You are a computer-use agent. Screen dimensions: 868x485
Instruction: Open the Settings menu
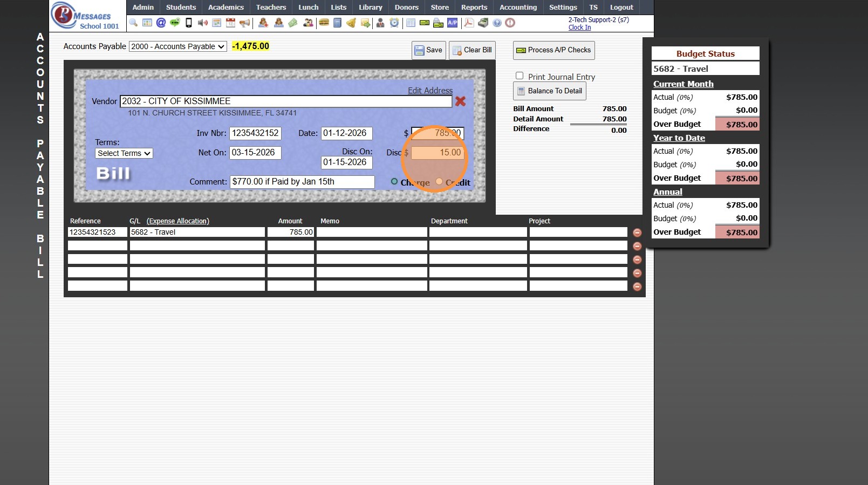point(563,7)
